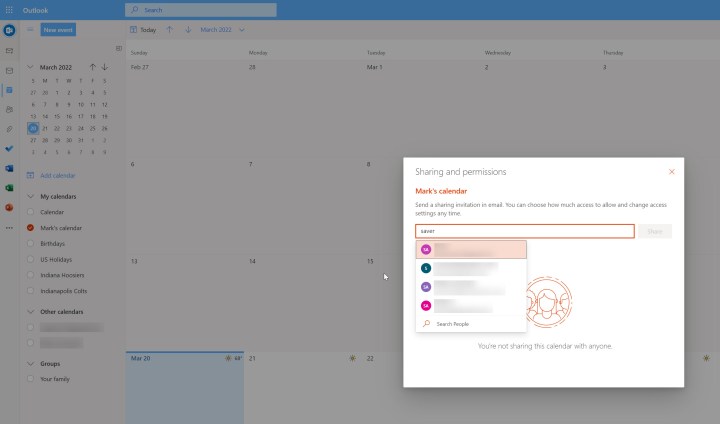Open the app launcher grid icon
The width and height of the screenshot is (720, 424).
[9, 10]
